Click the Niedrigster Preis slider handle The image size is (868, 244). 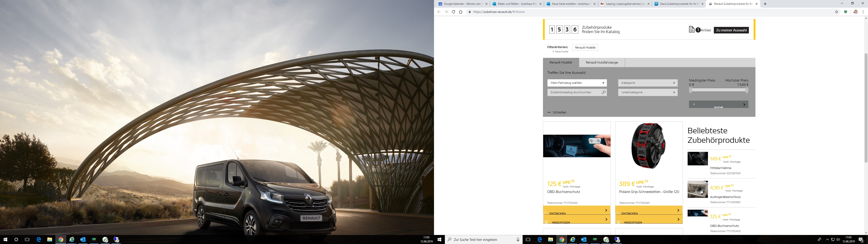(x=690, y=90)
